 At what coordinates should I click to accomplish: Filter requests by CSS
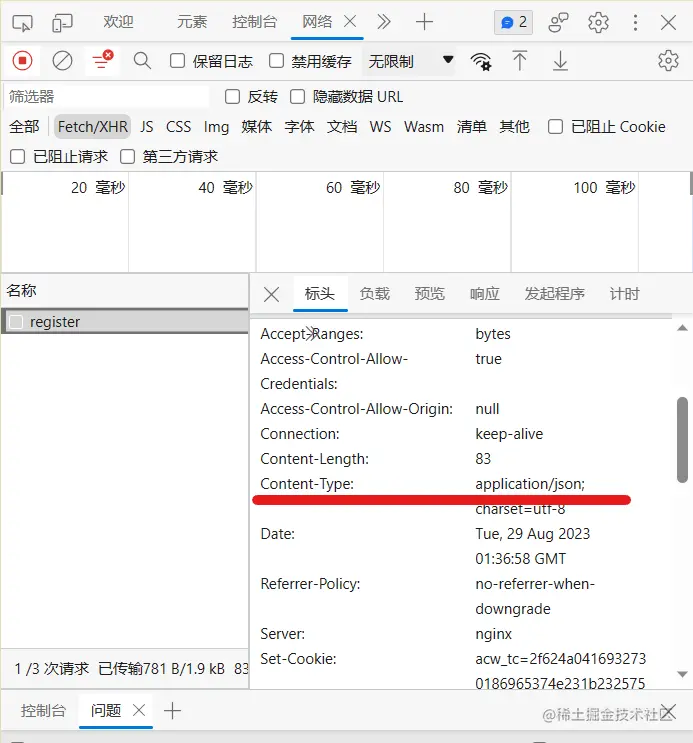coord(178,127)
